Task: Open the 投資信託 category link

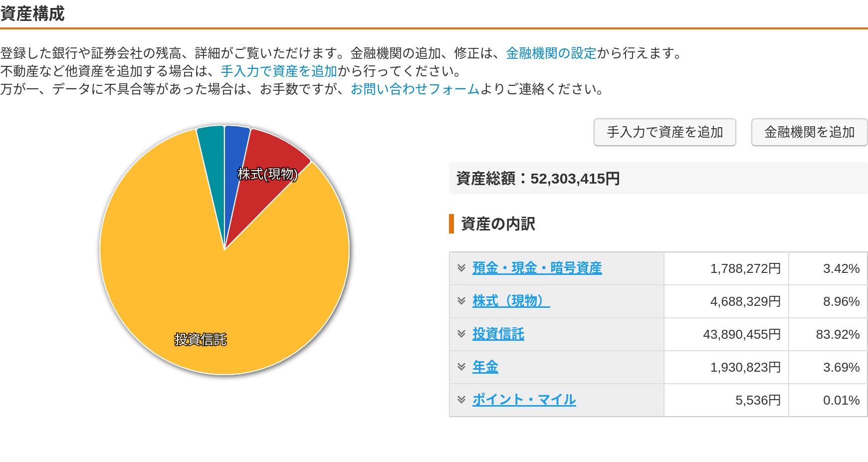Action: pyautogui.click(x=498, y=334)
